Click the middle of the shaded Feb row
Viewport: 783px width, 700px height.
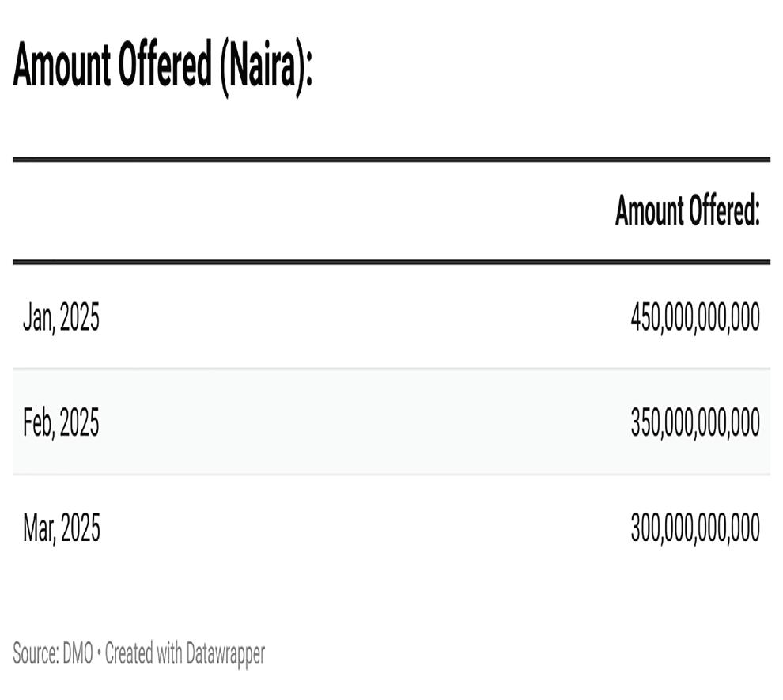[x=391, y=423]
